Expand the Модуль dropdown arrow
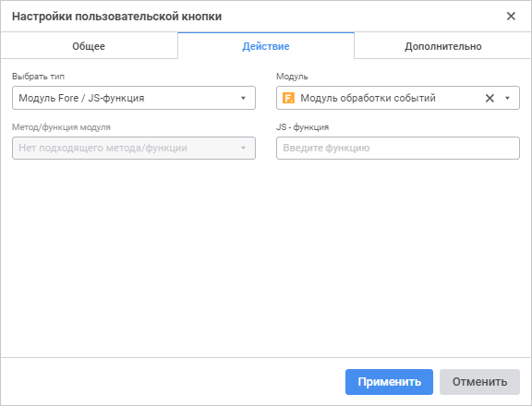 coord(508,99)
